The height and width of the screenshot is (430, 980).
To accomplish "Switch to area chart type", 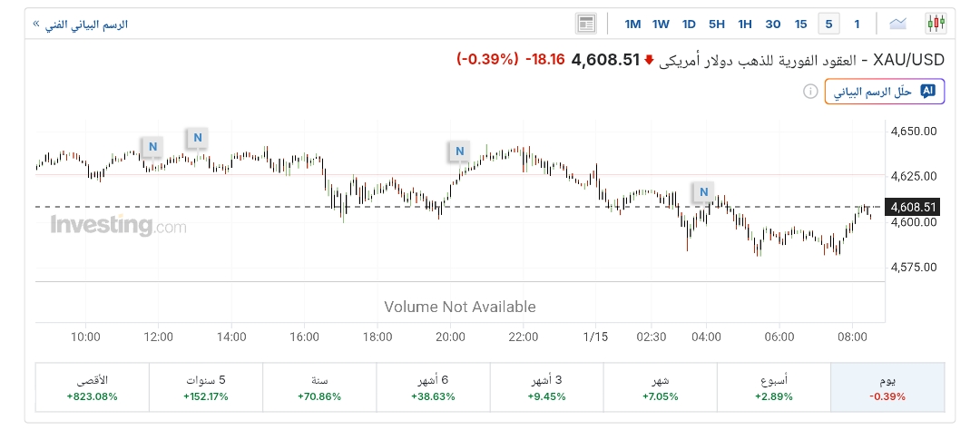I will click(x=898, y=24).
